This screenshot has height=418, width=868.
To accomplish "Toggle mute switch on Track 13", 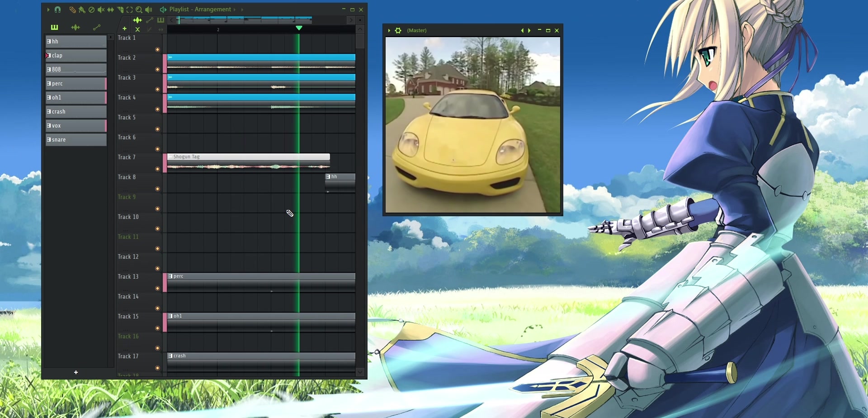I will [158, 289].
